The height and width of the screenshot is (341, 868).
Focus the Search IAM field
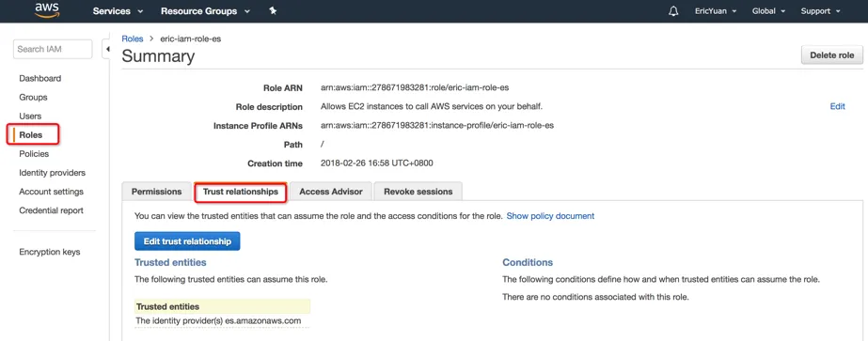(53, 49)
